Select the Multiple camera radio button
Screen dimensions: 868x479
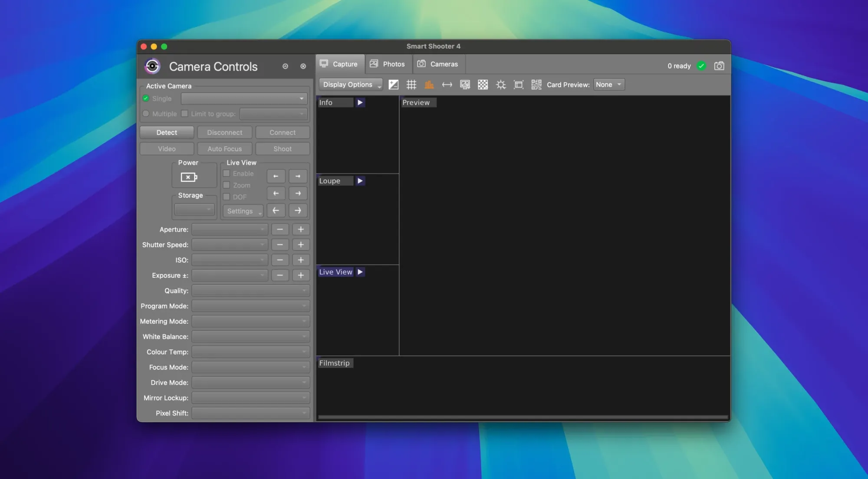(146, 114)
